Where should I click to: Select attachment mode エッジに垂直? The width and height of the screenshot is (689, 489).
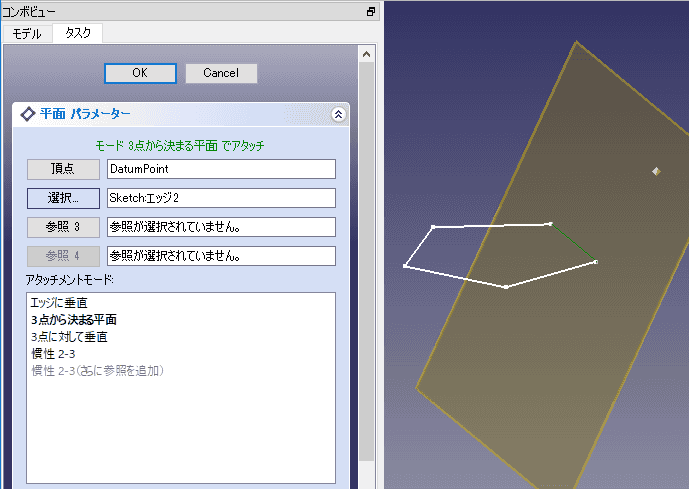click(59, 303)
